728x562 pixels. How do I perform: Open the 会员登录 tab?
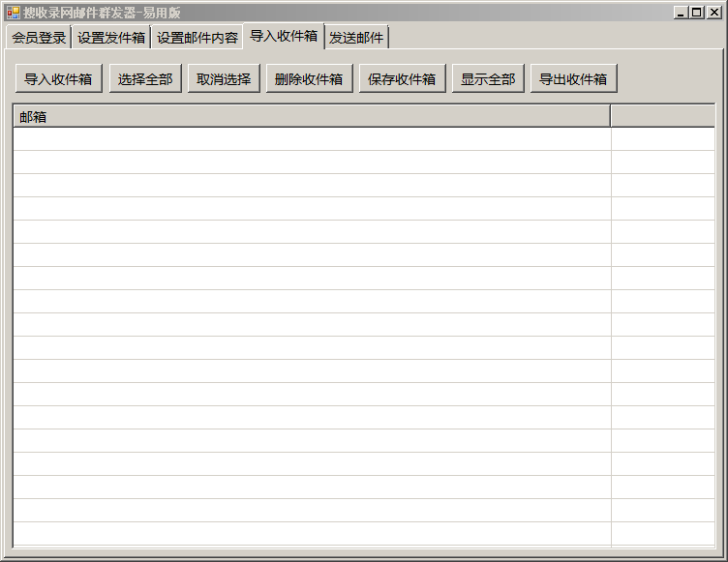(x=39, y=38)
